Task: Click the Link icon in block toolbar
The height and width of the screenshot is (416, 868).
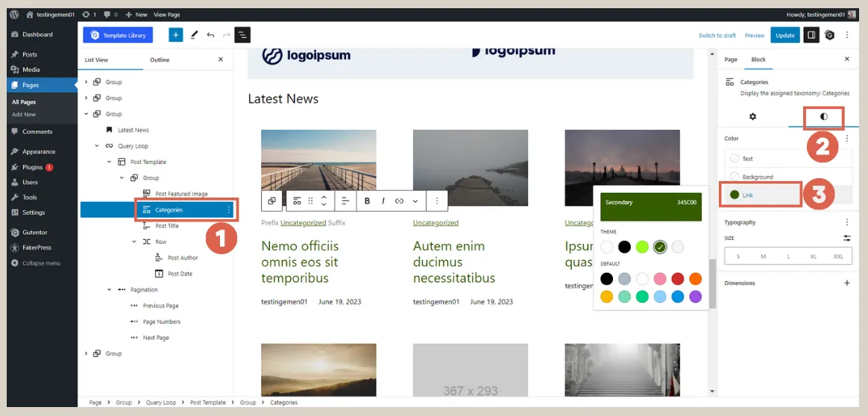Action: tap(399, 201)
